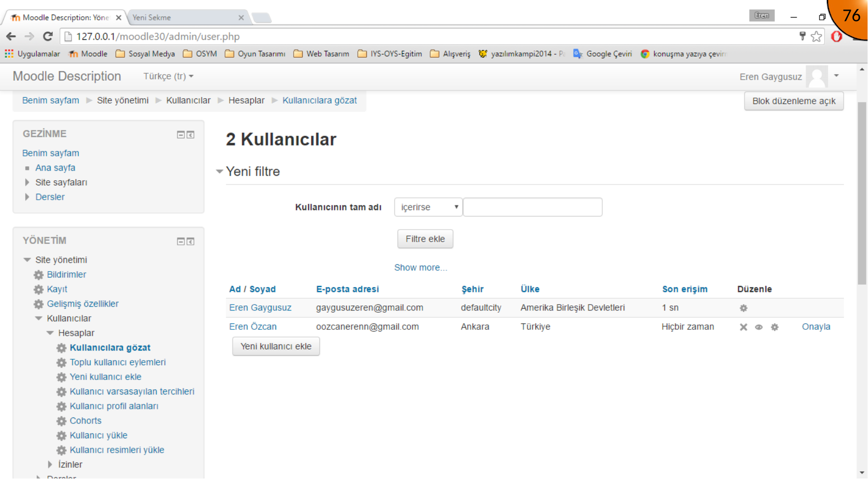Sort table by E-posta adresi
Image resolution: width=868 pixels, height=488 pixels.
[347, 289]
